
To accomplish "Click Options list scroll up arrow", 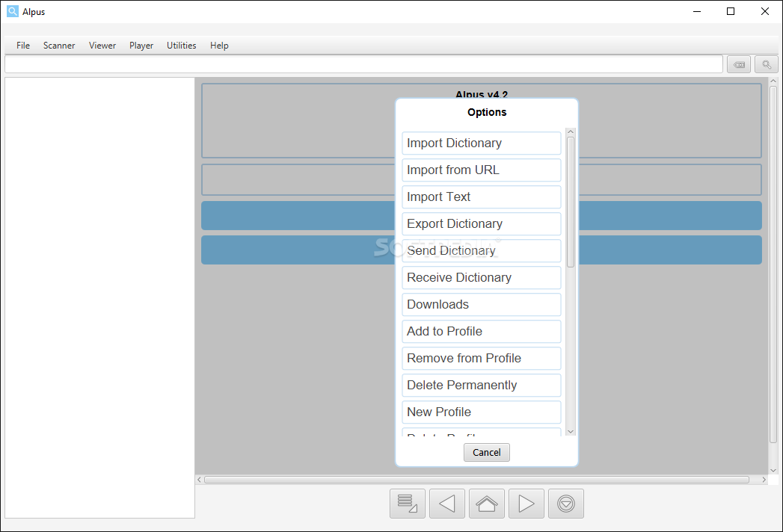I will 571,132.
